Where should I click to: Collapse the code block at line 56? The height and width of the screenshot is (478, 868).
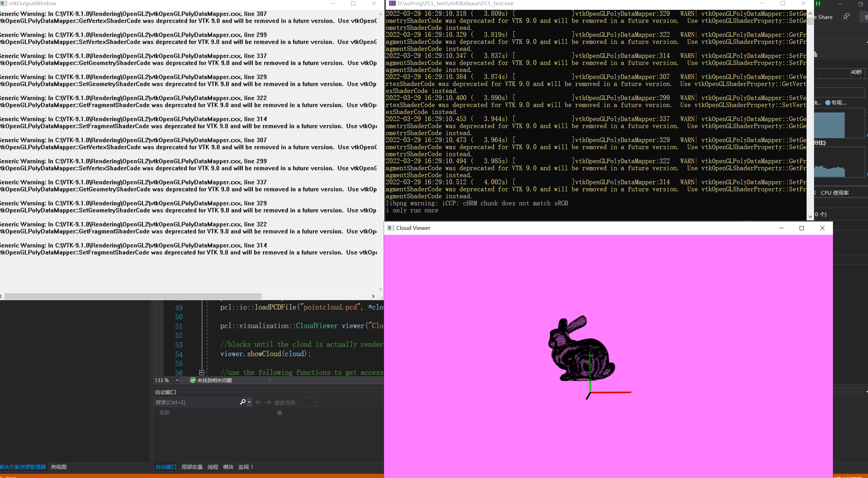click(202, 372)
